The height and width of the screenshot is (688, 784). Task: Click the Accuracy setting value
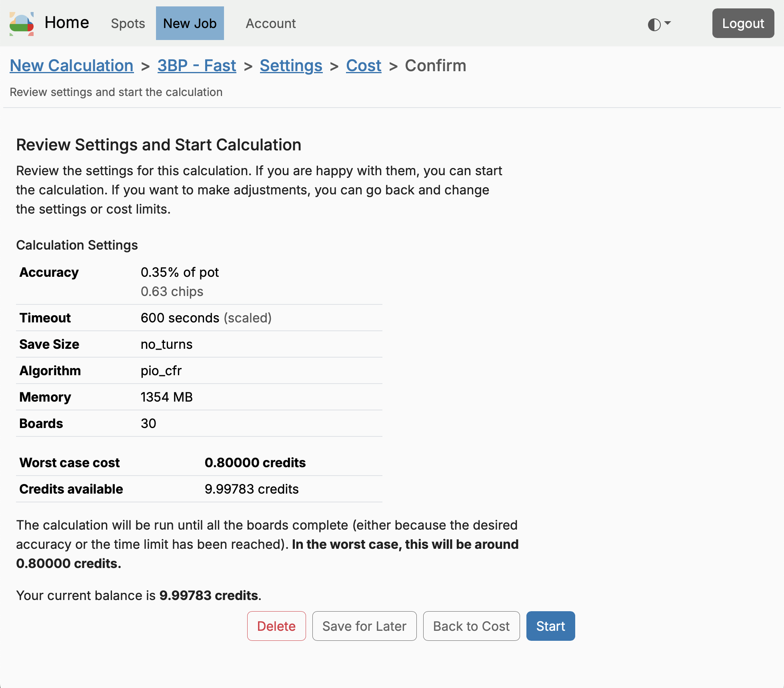point(180,272)
